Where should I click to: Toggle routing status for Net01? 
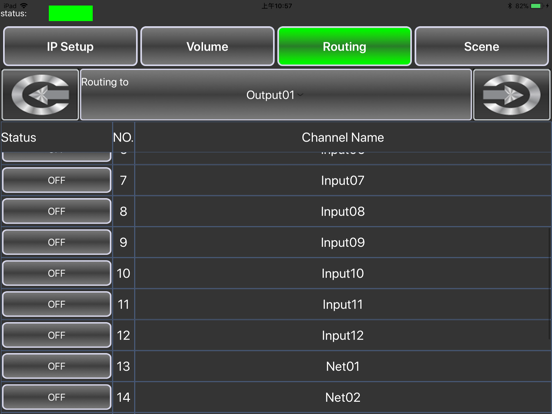pyautogui.click(x=56, y=366)
